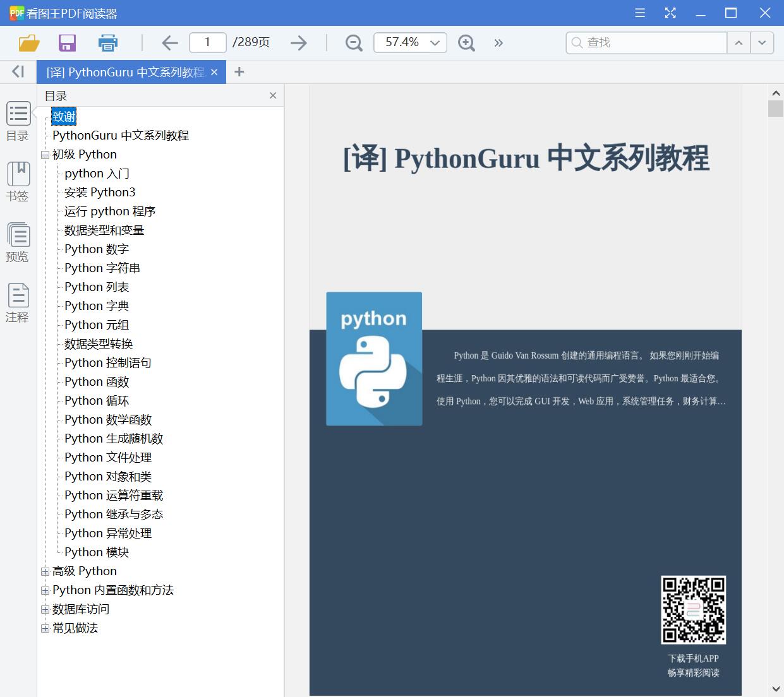
Task: Open the hamburger menu in the title bar
Action: (639, 13)
